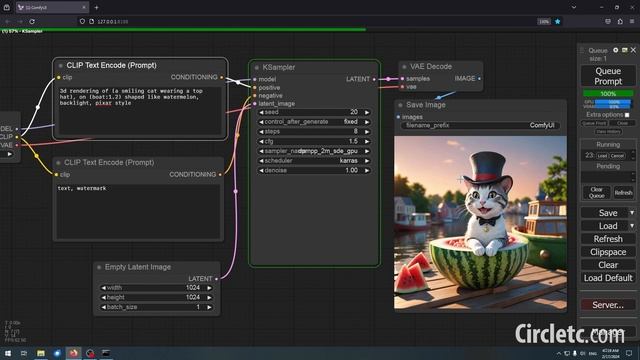640x360 pixels.
Task: Click the small Refresh button beside Clear Queue
Action: tap(623, 192)
